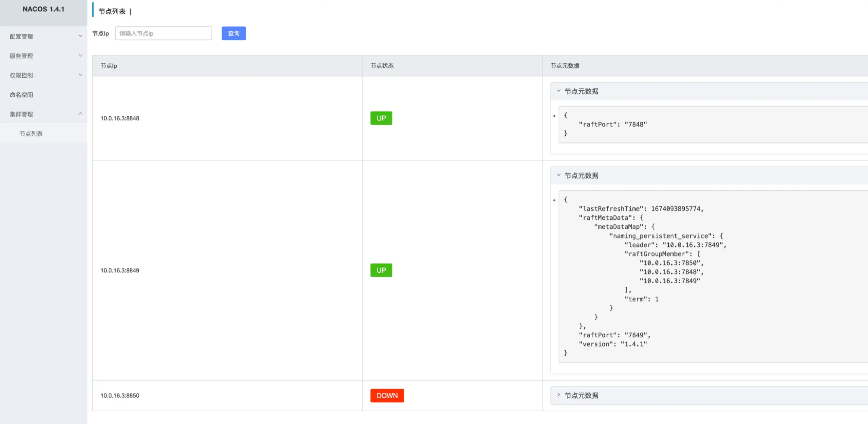The image size is (868, 424).
Task: Collapse metadata panel for node 10.0.16.3:8849
Action: click(581, 176)
